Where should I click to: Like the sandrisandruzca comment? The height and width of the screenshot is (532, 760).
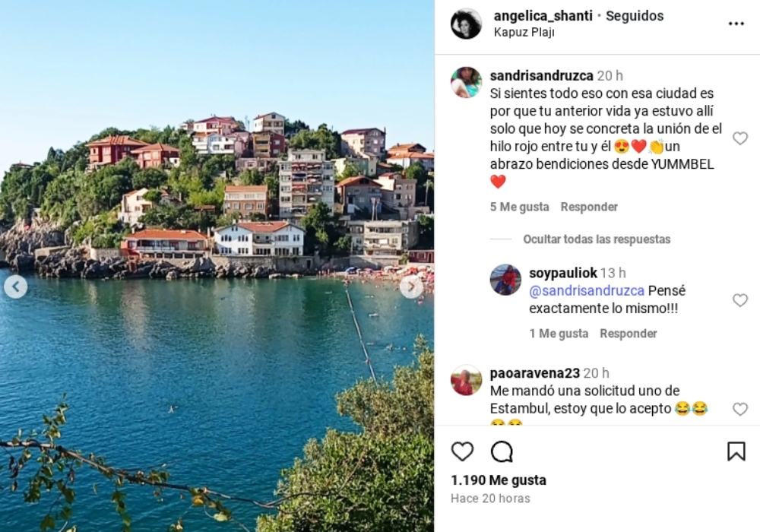click(739, 138)
